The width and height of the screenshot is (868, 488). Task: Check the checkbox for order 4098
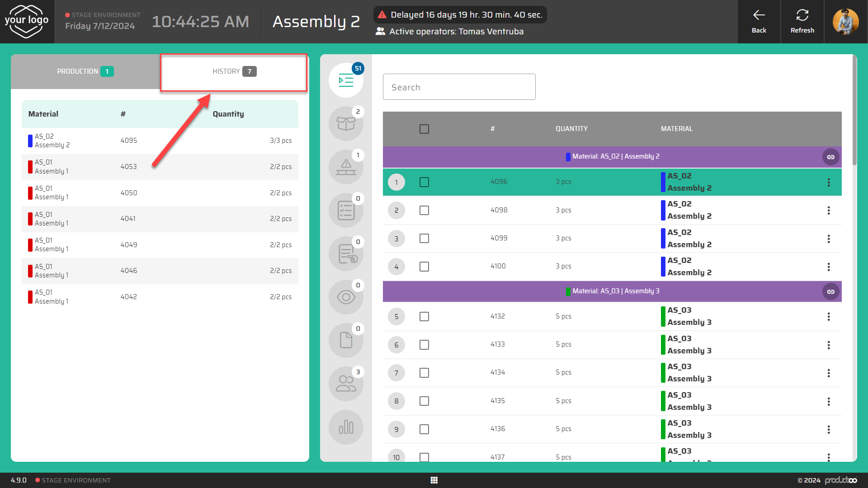(424, 210)
